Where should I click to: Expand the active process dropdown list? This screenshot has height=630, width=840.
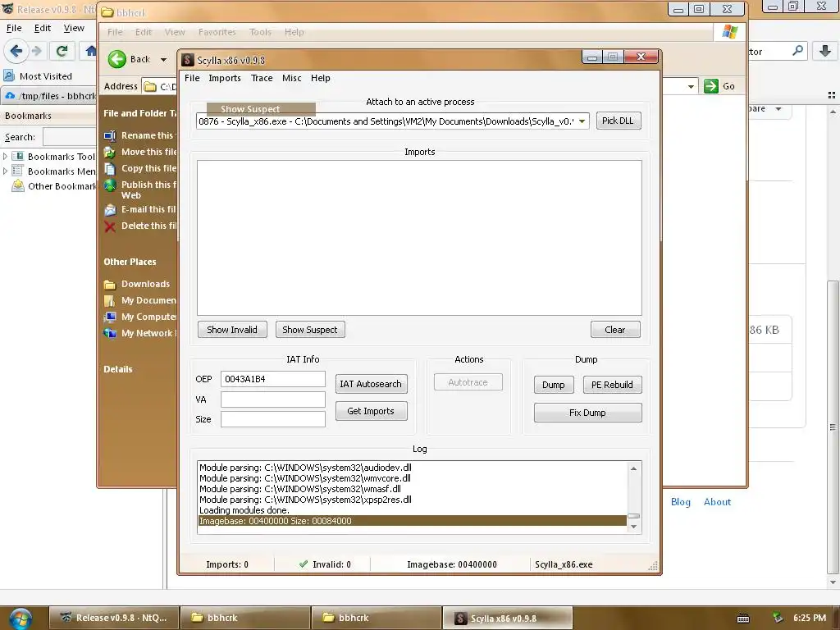(582, 121)
